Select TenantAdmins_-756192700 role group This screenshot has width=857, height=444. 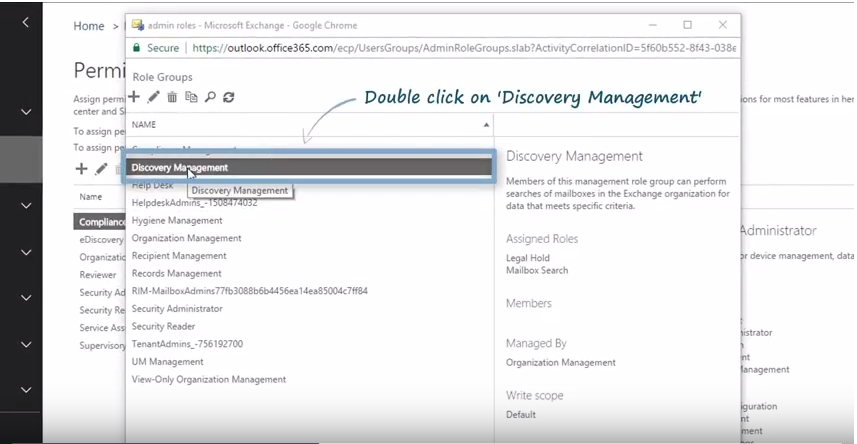[187, 343]
